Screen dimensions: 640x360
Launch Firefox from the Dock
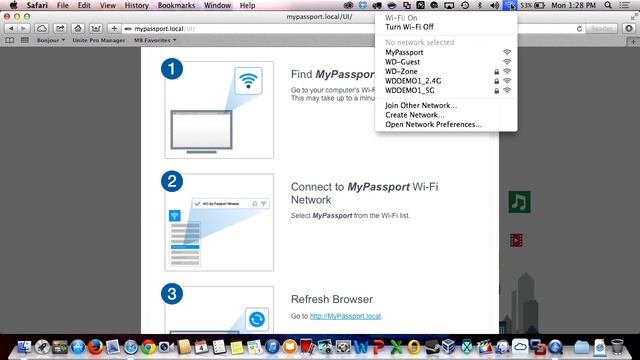coord(96,347)
